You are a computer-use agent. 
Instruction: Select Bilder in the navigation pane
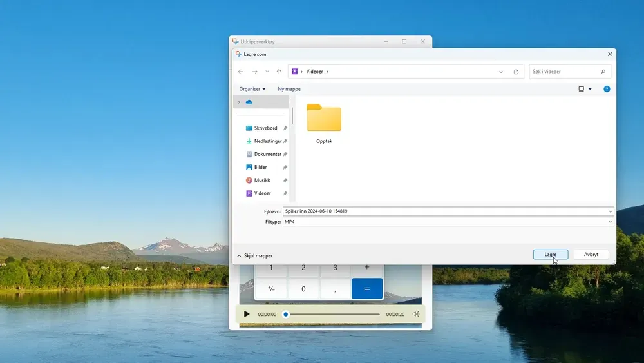[x=260, y=167]
